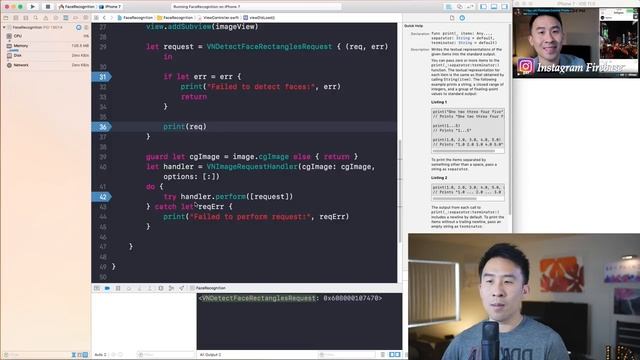Open the Find navigator magnifier icon
The height and width of the screenshot is (360, 640).
click(x=36, y=18)
